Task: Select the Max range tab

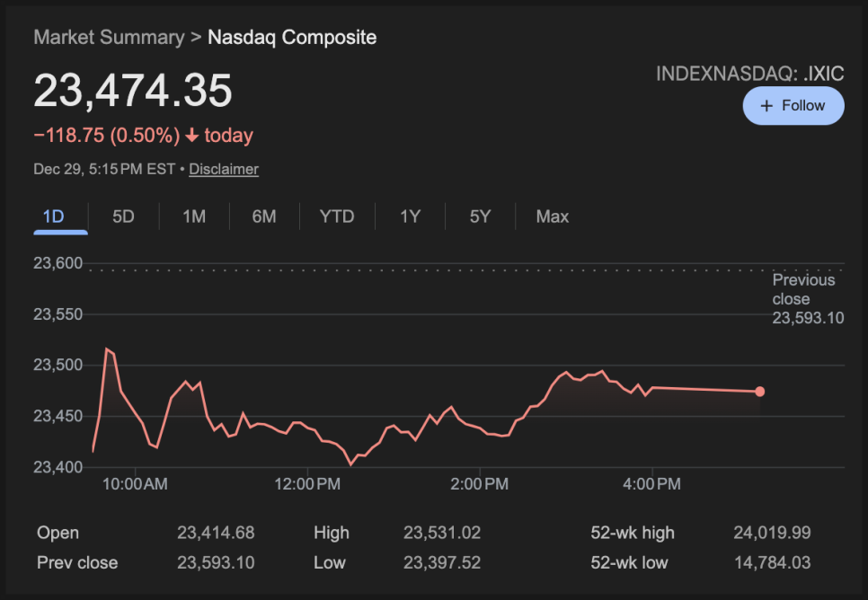Action: pyautogui.click(x=553, y=216)
